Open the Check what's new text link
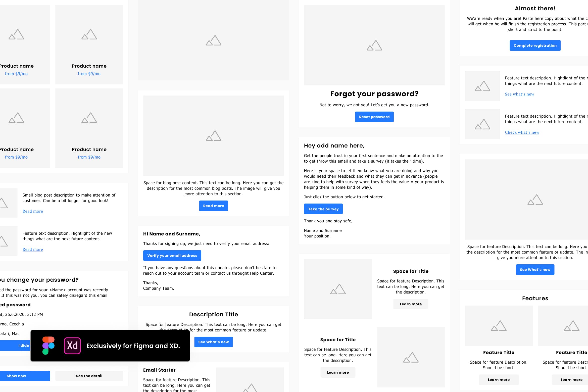 522,132
